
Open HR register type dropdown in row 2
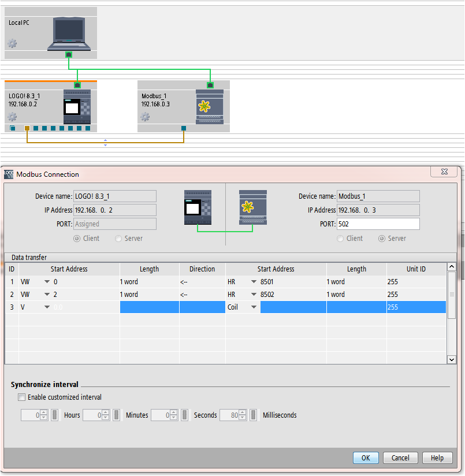coord(253,295)
